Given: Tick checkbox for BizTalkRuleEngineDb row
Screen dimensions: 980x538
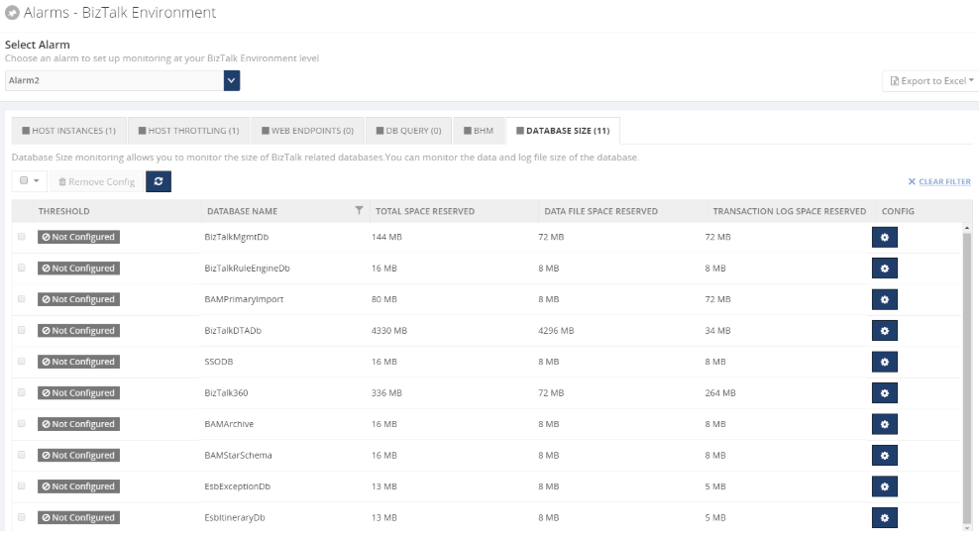Looking at the screenshot, I should (22, 269).
